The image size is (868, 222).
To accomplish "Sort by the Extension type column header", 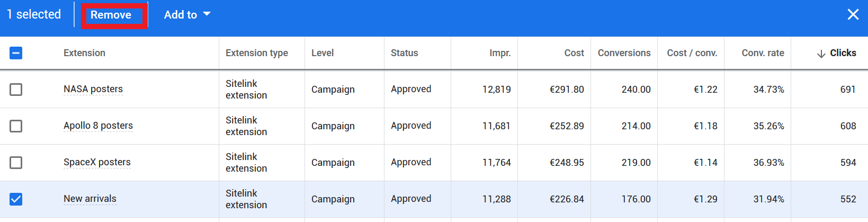I will (257, 53).
